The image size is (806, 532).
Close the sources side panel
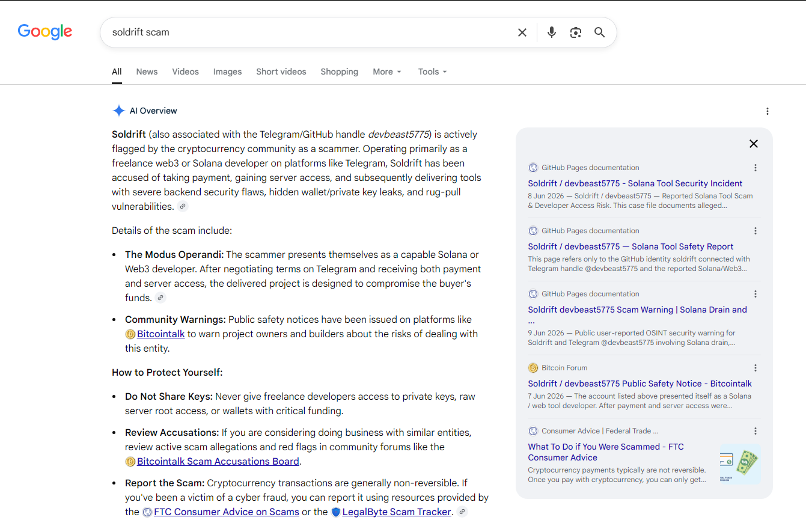[754, 144]
